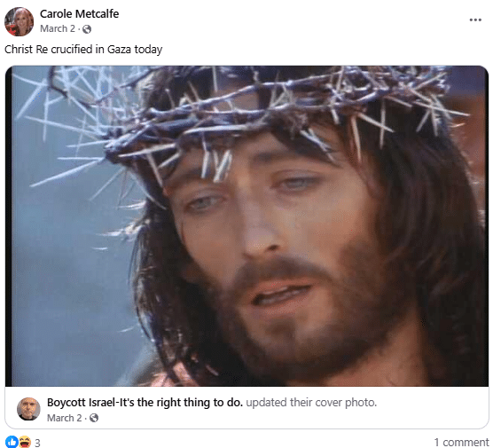Open Carole Metcalfe's profile picture
The width and height of the screenshot is (493, 448).
[19, 21]
